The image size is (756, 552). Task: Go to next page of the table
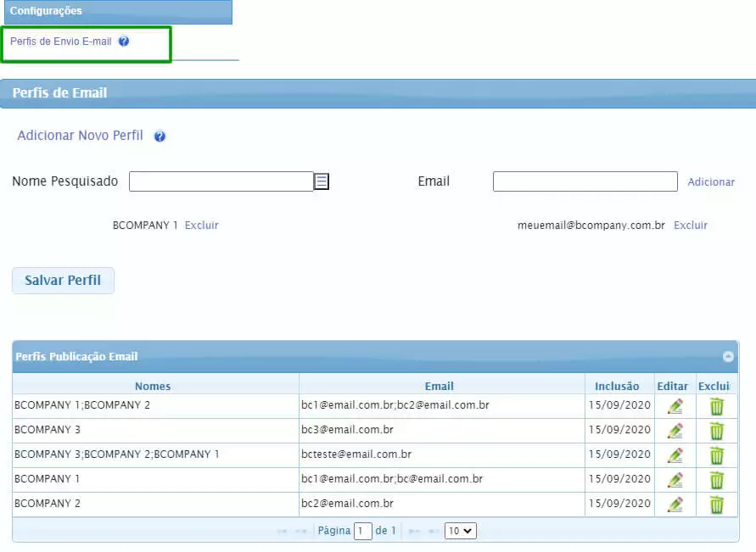(414, 531)
